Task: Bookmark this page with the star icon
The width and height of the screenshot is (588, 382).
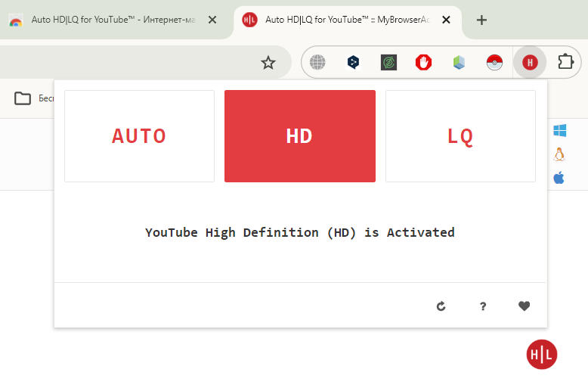Action: [268, 63]
